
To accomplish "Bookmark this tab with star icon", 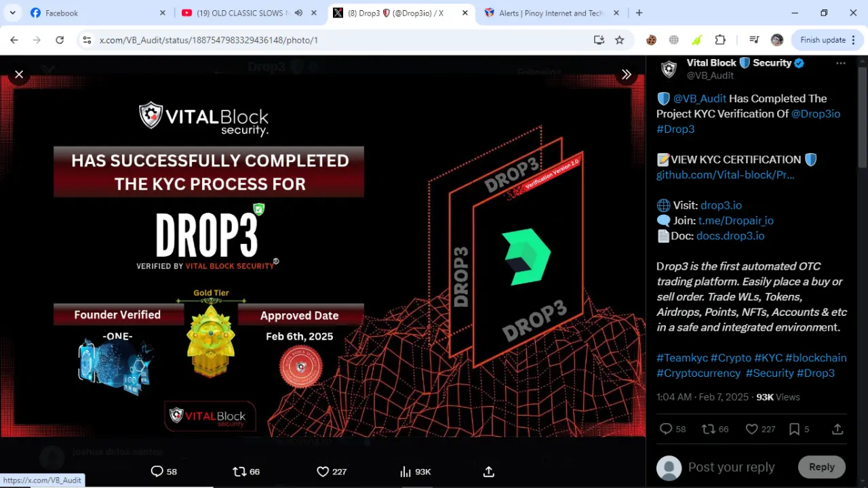I will pyautogui.click(x=619, y=40).
